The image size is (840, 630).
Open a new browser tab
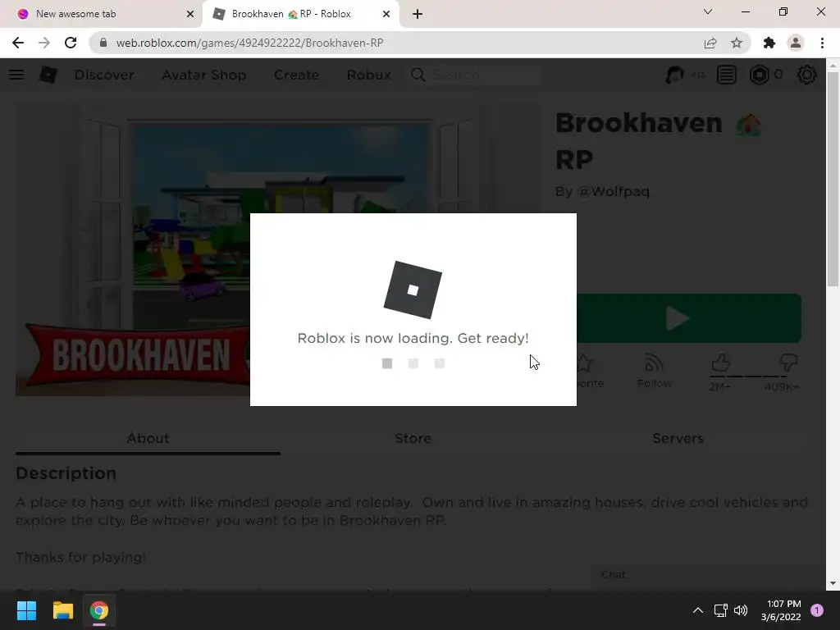[418, 14]
